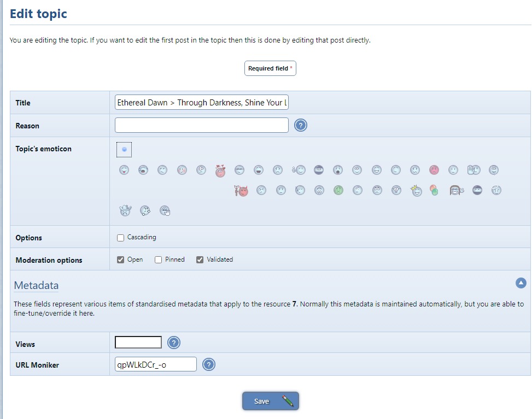This screenshot has height=419, width=532.
Task: Uncheck the Open moderation option
Action: (121, 260)
